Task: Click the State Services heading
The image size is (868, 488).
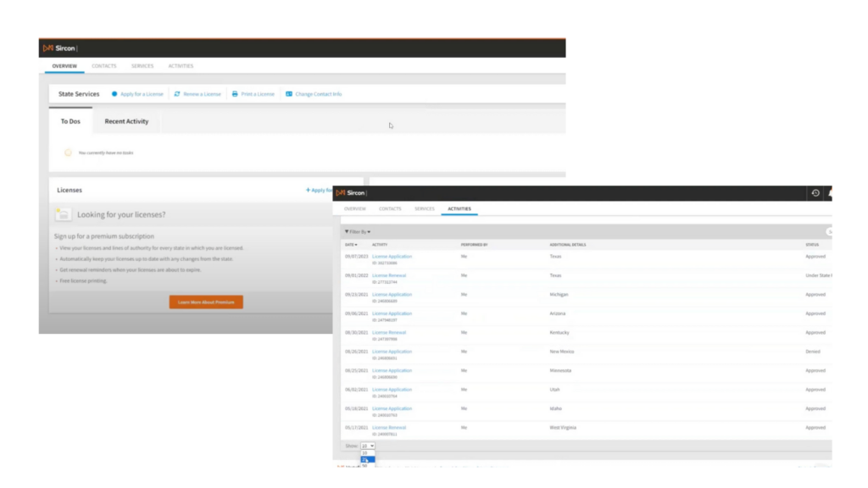Action: pos(79,94)
